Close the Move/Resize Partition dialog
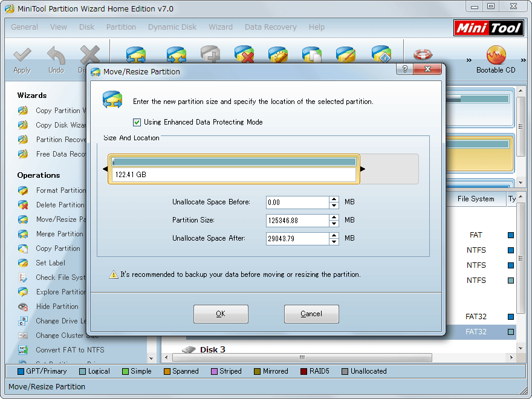 pos(427,69)
